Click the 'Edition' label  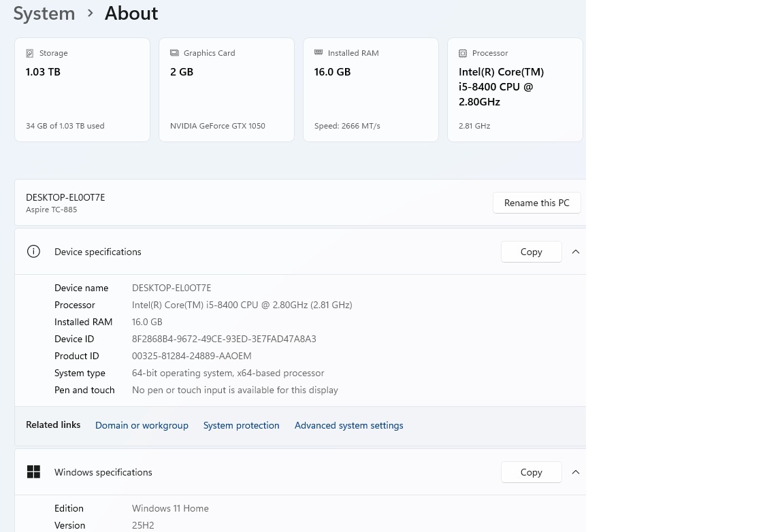69,508
